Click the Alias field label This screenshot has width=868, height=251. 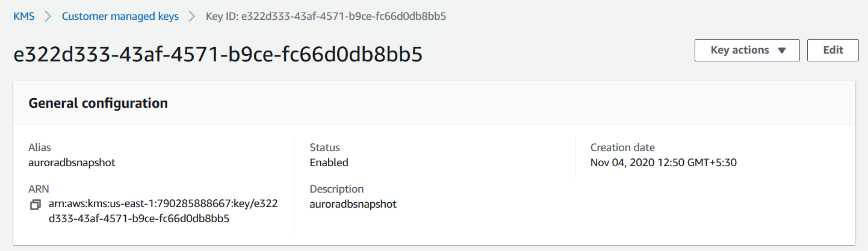click(40, 147)
